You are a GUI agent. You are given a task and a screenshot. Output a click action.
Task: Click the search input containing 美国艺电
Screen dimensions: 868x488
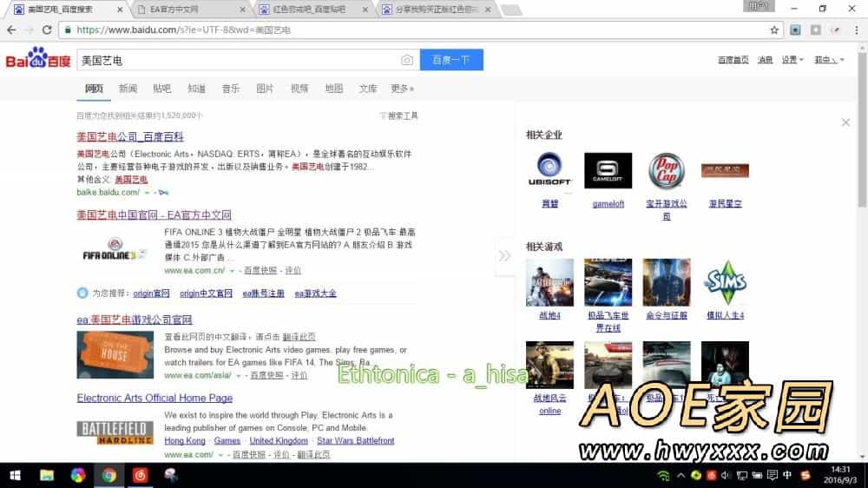point(234,60)
